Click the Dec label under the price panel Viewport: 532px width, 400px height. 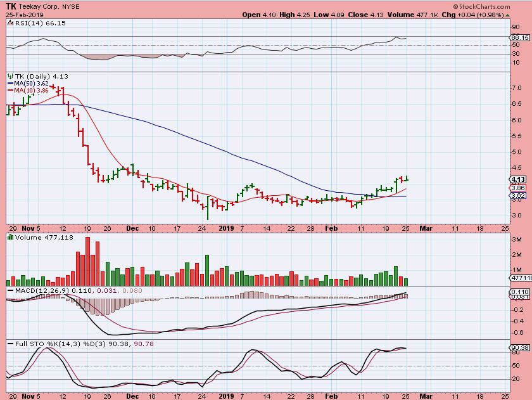pos(132,228)
